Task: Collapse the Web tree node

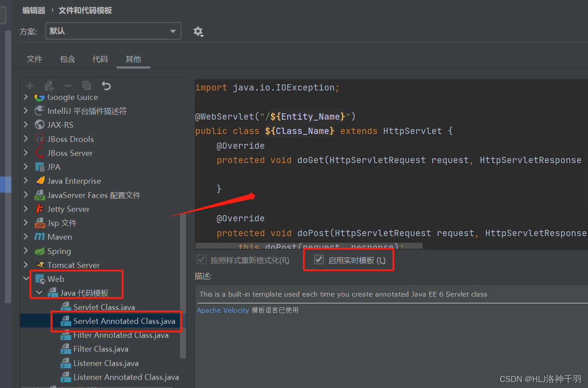Action: coord(26,278)
